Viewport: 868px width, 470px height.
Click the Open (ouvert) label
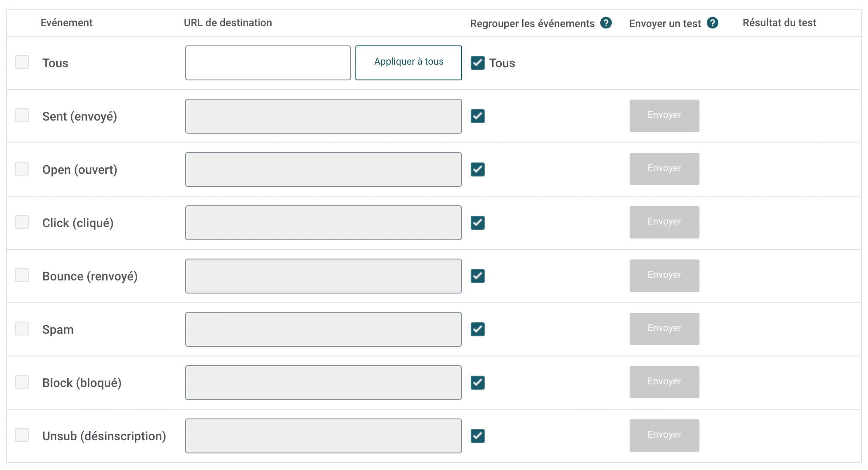click(80, 169)
